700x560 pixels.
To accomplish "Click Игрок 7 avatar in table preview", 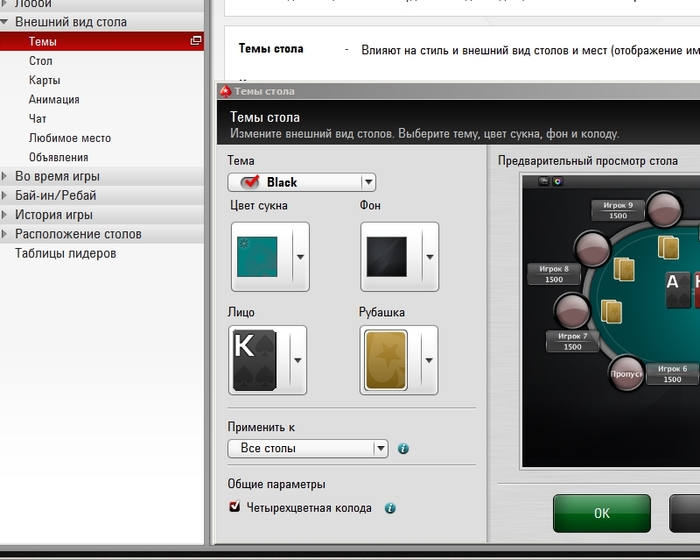I will (x=572, y=311).
